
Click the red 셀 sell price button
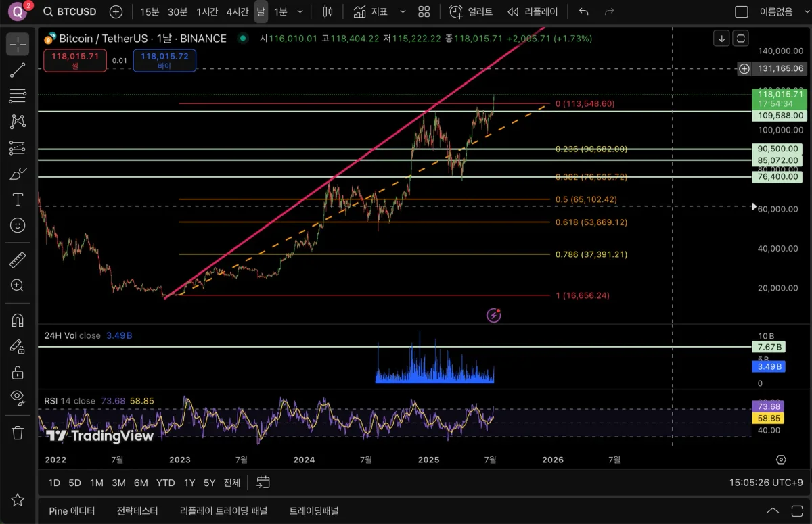[x=75, y=60]
